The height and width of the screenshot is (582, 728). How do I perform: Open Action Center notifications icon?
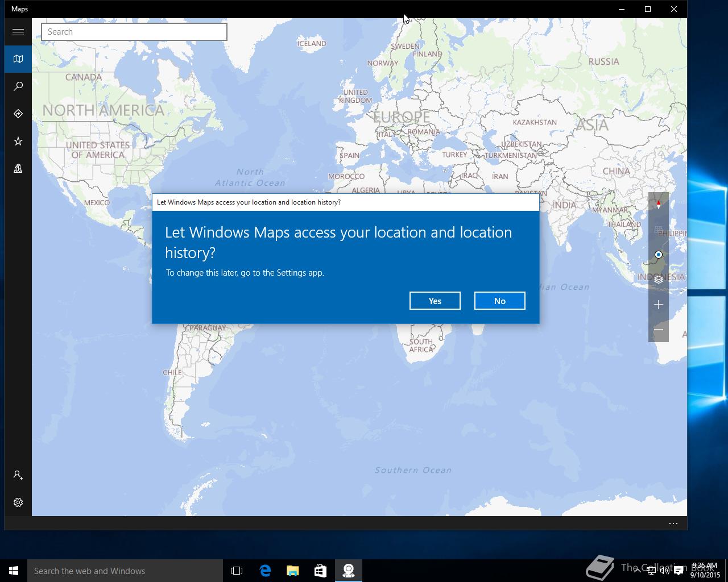tap(679, 571)
